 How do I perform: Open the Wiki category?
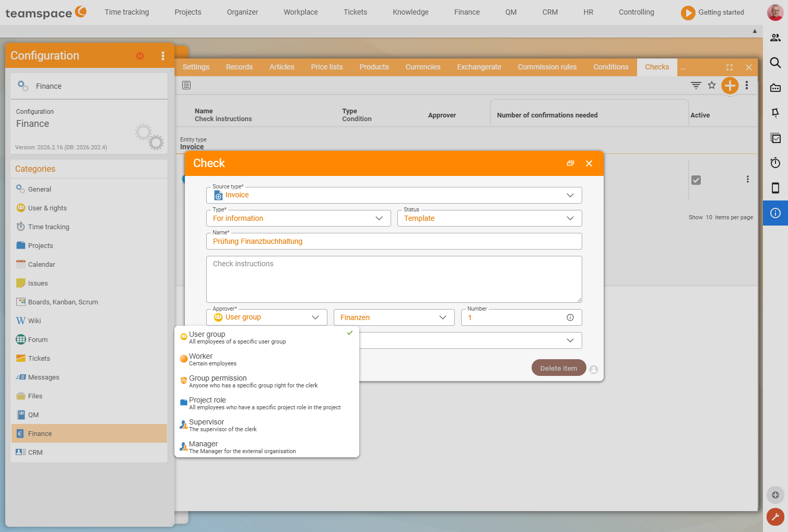point(89,321)
